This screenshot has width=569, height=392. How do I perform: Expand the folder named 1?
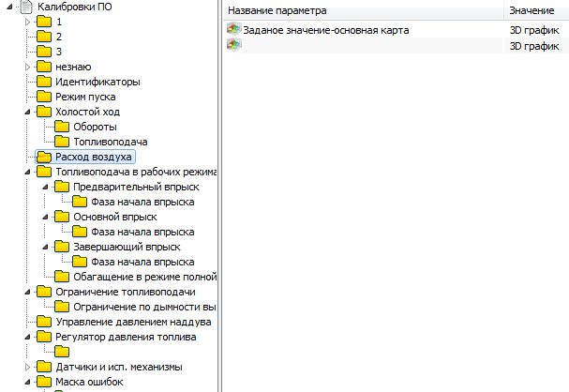click(27, 22)
